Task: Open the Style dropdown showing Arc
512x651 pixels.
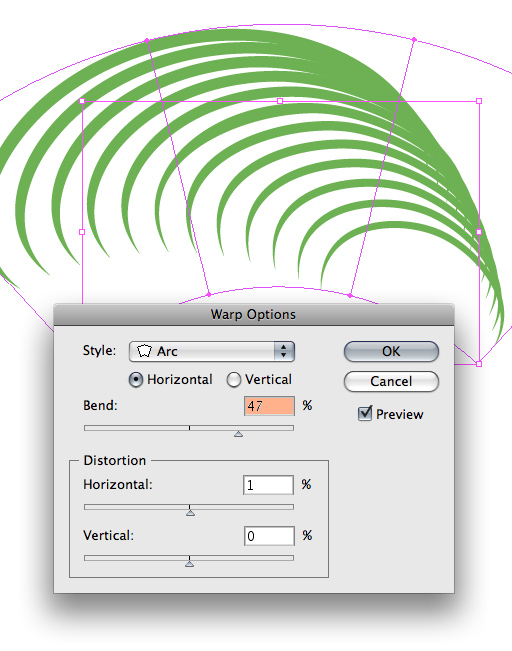Action: [212, 351]
